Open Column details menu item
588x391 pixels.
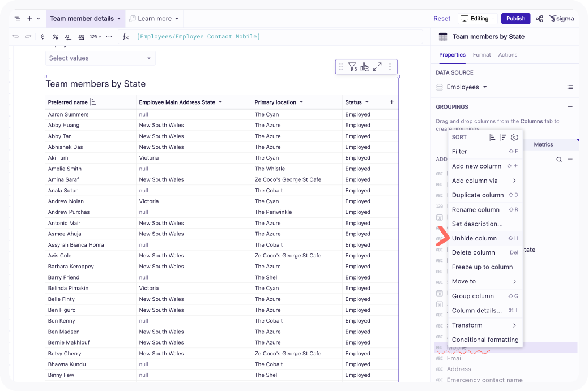485,311
